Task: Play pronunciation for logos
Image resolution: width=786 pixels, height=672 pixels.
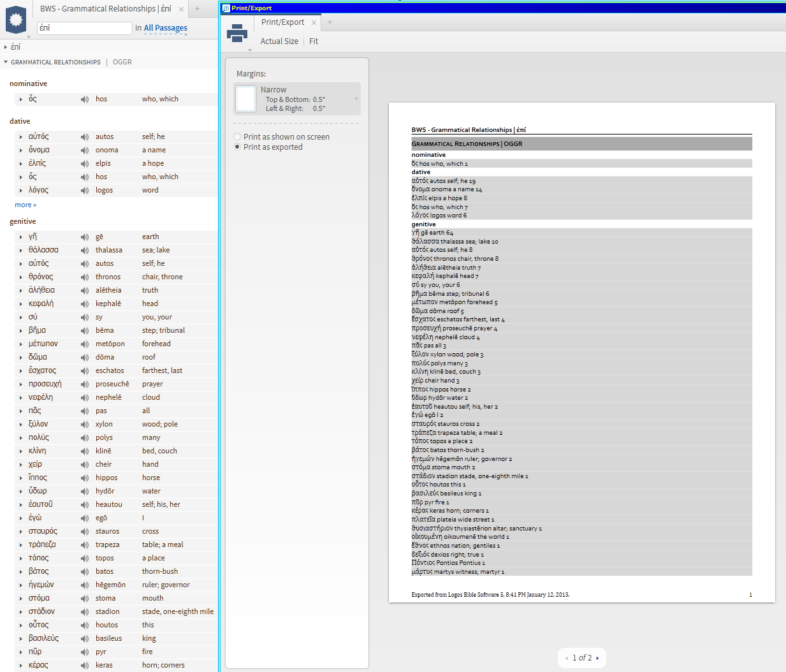Action: tap(85, 191)
